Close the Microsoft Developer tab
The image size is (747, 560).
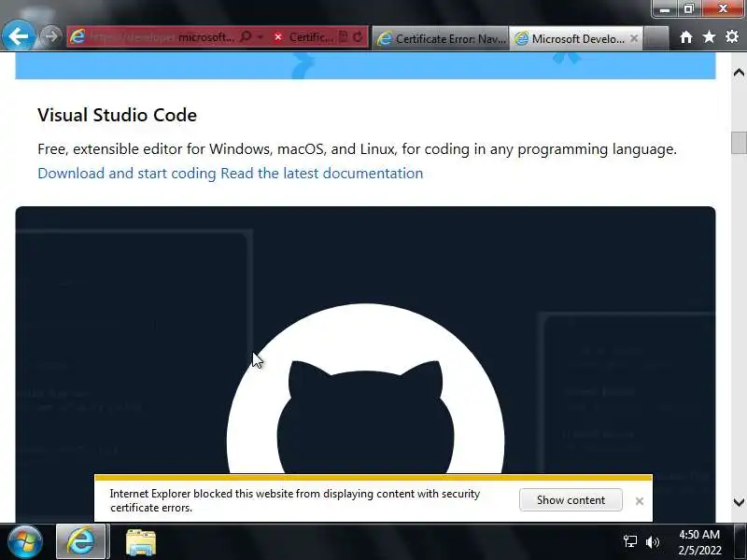click(634, 38)
